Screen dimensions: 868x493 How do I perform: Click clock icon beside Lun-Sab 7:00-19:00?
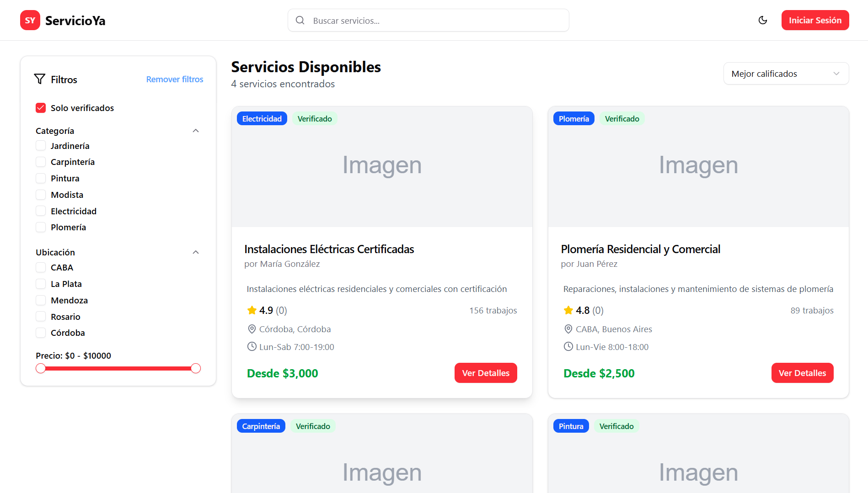(x=252, y=346)
